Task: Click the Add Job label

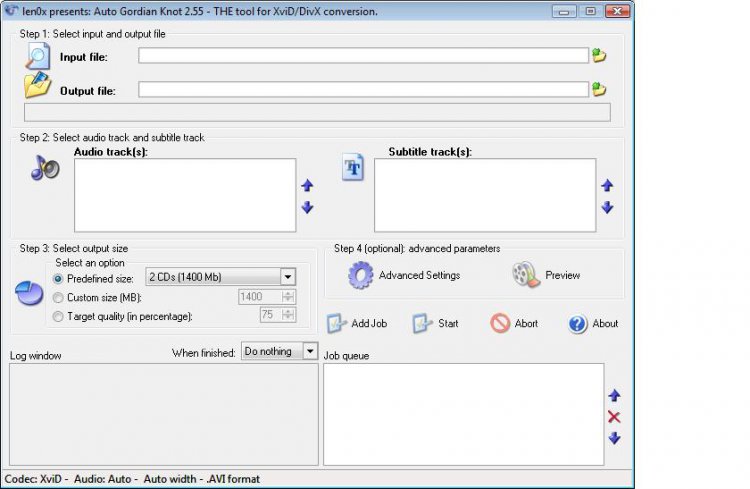Action: pyautogui.click(x=369, y=323)
